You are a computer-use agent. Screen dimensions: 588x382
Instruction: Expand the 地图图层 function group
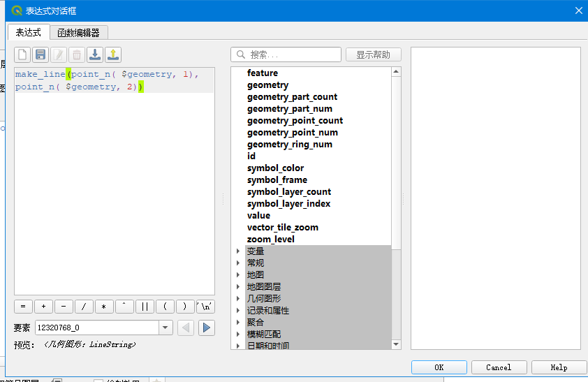(240, 287)
